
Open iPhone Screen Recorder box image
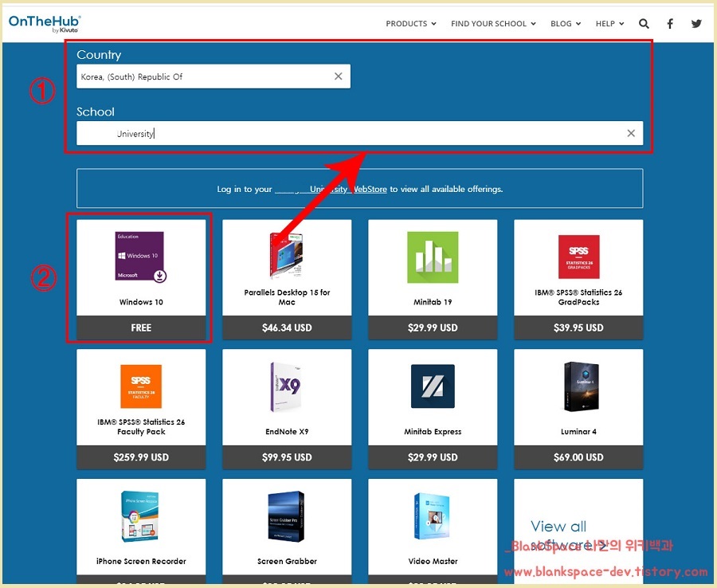[x=140, y=516]
